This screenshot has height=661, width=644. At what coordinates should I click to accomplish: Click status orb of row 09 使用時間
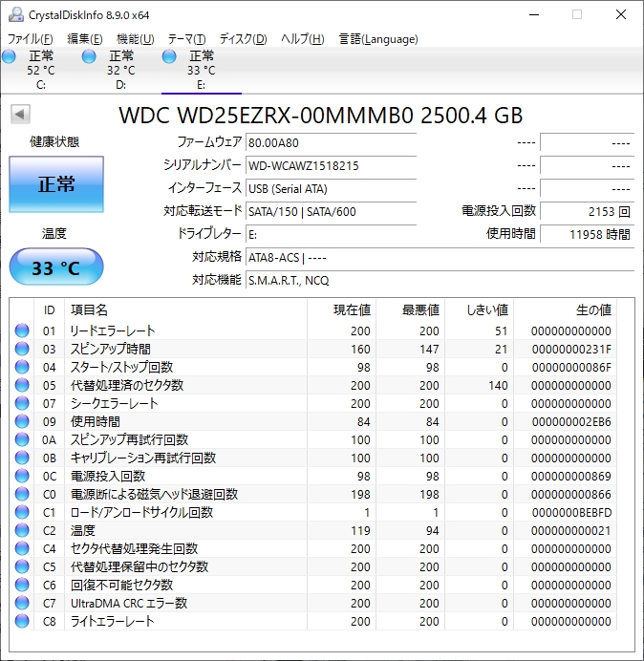click(22, 421)
